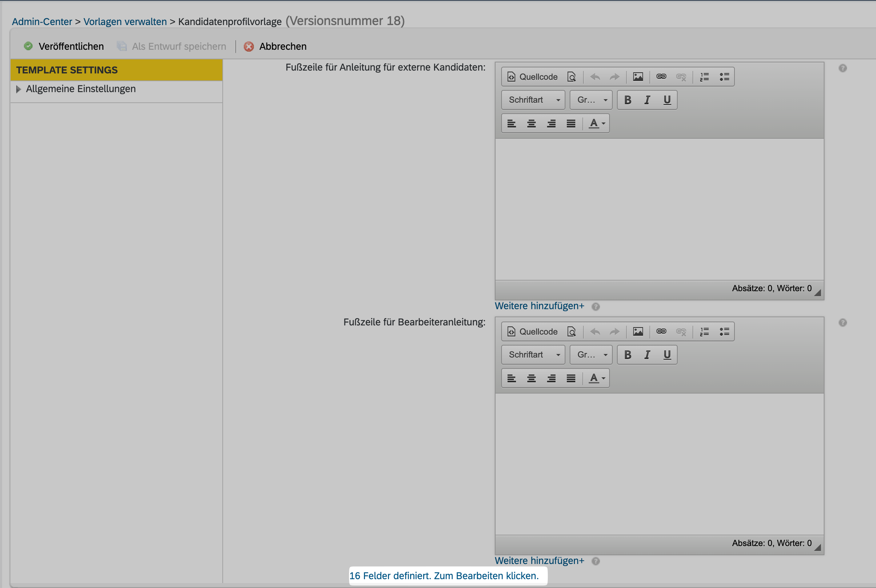
Task: Open the Schriftart dropdown in first editor
Action: pyautogui.click(x=533, y=100)
